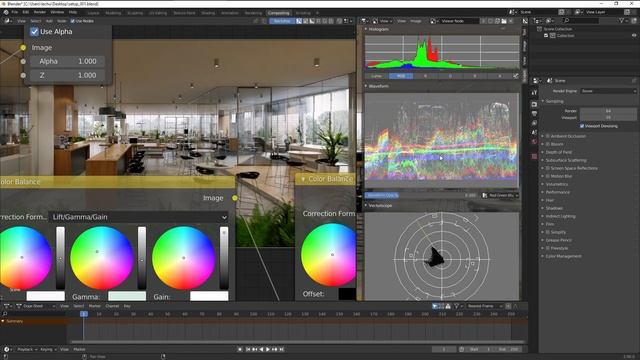Open the Image menu in image editor

[x=416, y=21]
